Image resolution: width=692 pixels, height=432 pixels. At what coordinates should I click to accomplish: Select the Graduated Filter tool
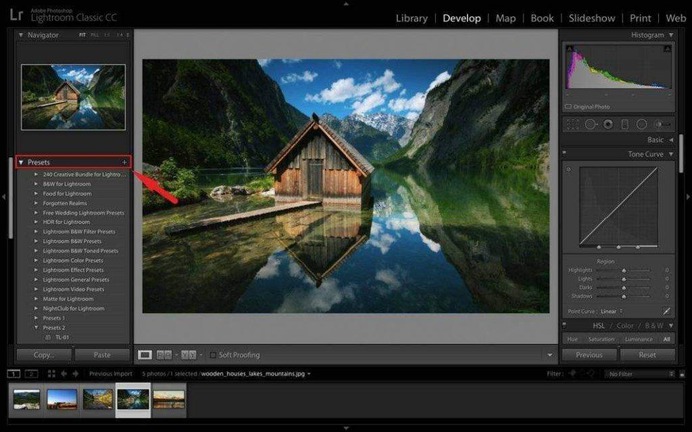pos(625,124)
